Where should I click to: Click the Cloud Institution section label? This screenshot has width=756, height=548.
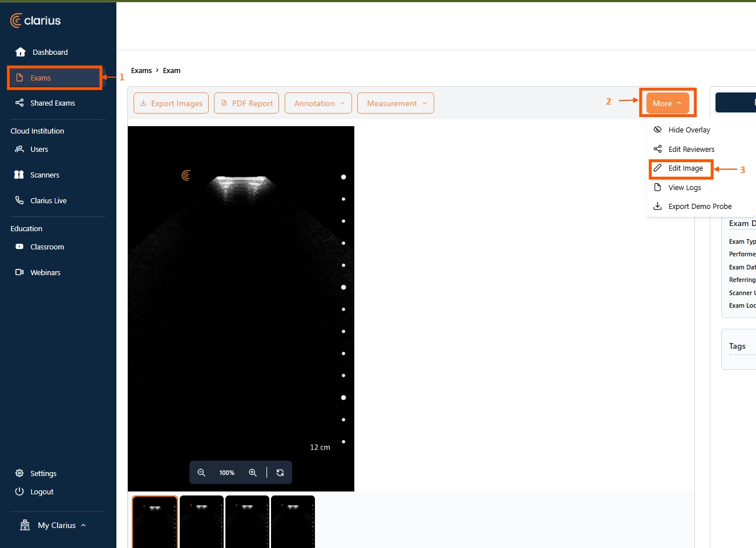37,131
